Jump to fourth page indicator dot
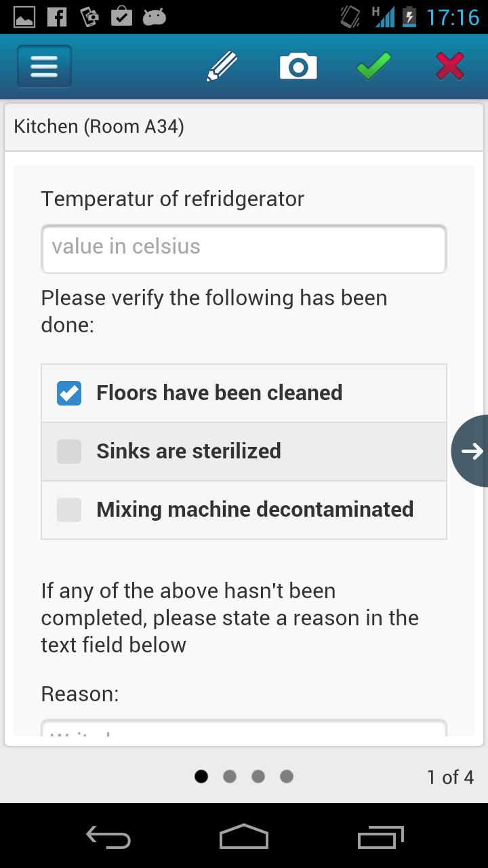 (x=287, y=776)
